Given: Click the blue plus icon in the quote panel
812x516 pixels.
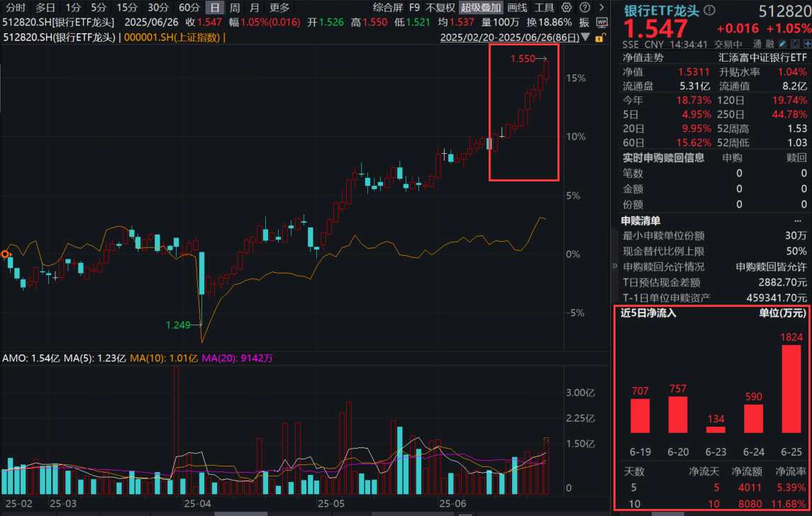Looking at the screenshot, I should pyautogui.click(x=807, y=44).
